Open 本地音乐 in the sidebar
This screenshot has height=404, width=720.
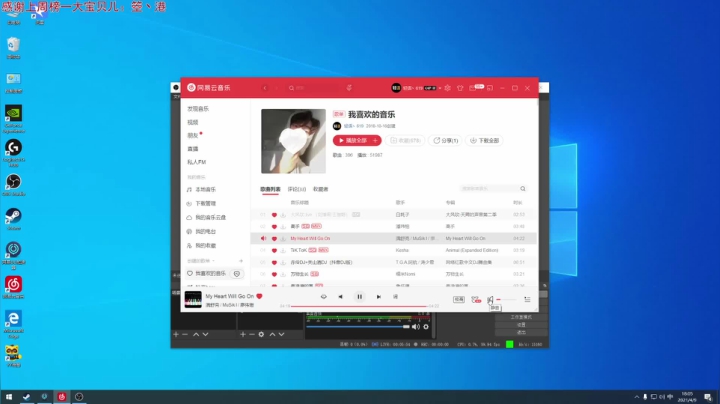click(x=205, y=190)
